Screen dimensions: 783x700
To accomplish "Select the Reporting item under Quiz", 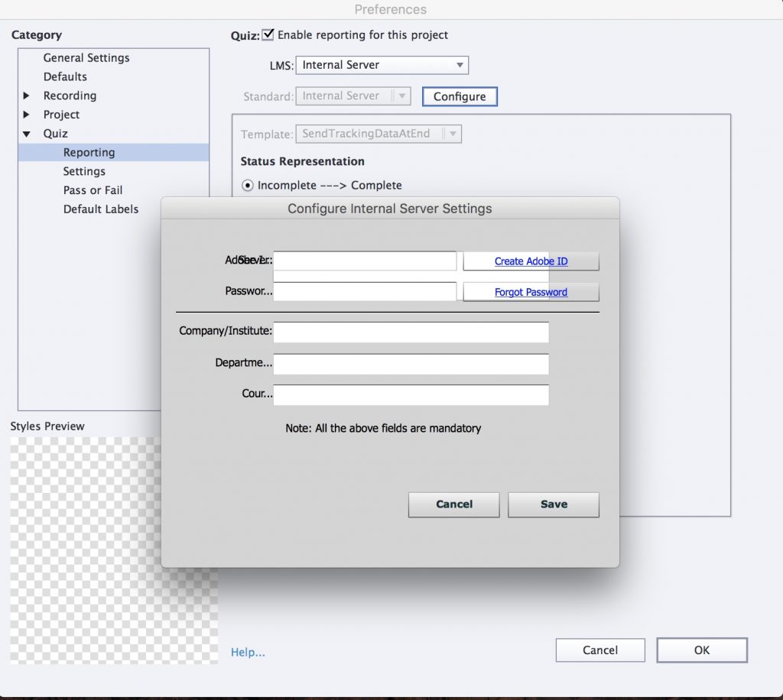I will tap(89, 152).
